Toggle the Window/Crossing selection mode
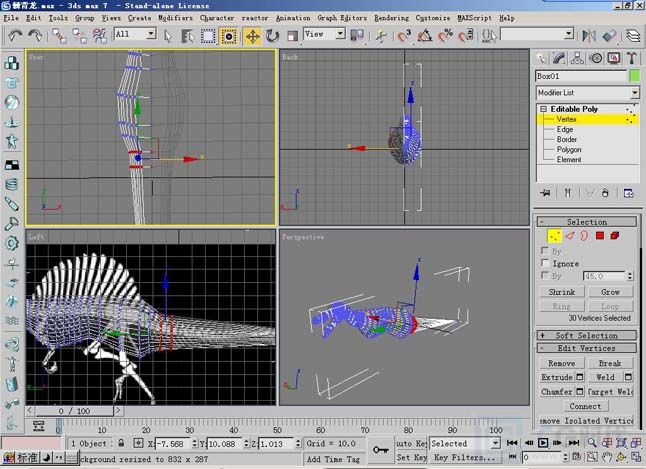Viewport: 646px width, 469px height. point(228,36)
